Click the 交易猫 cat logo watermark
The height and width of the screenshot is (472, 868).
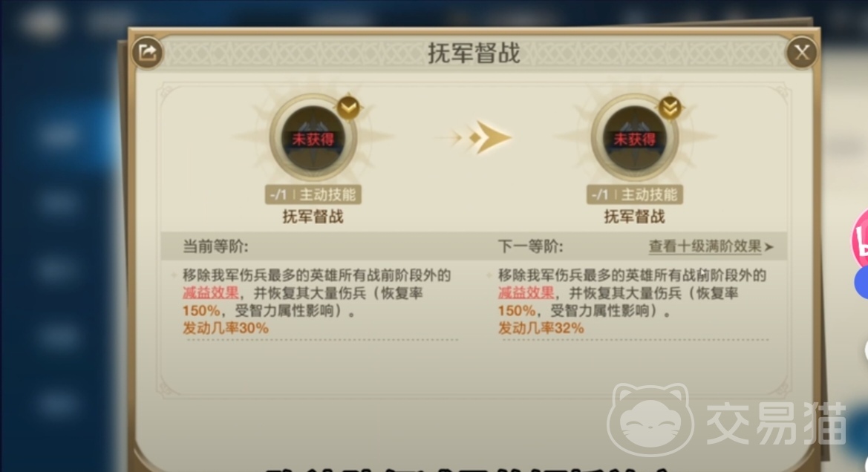651,419
